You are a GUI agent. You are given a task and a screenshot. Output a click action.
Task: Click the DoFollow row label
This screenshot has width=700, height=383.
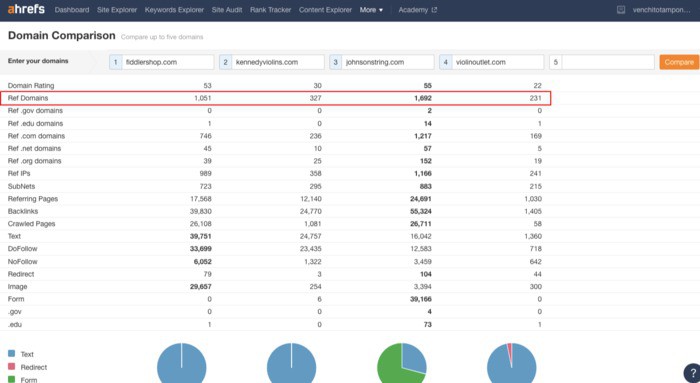[x=22, y=249]
